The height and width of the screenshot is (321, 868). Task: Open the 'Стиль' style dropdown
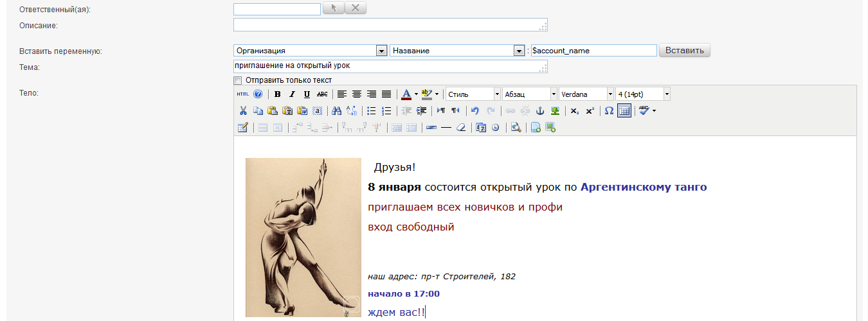(496, 94)
